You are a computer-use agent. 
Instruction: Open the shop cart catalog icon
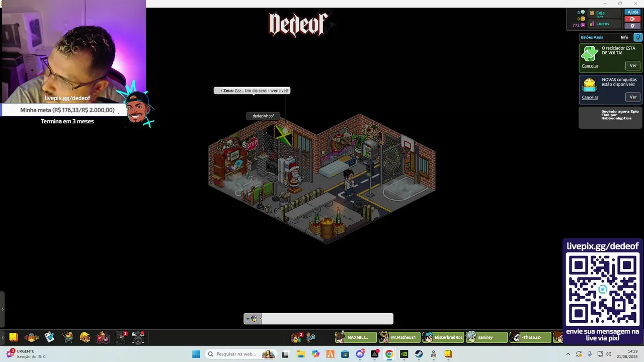point(68,337)
